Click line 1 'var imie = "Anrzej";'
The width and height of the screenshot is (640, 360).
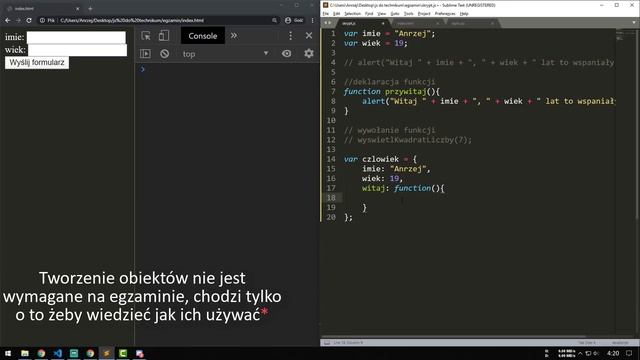[x=389, y=34]
